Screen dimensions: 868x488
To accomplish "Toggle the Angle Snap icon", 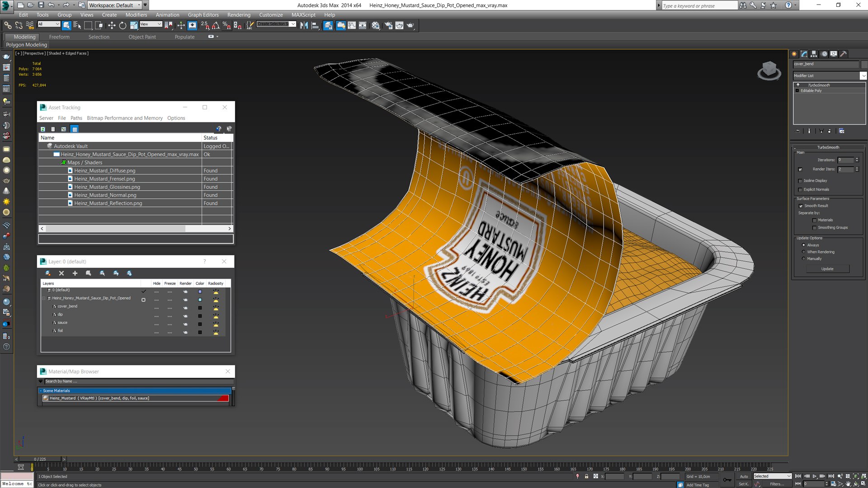I will coord(216,26).
